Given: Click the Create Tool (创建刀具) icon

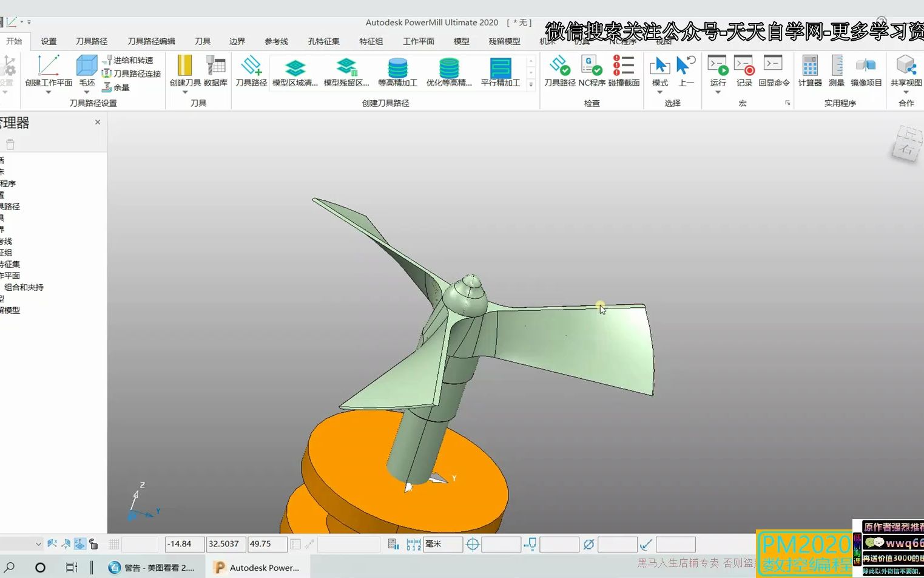Looking at the screenshot, I should pos(185,66).
